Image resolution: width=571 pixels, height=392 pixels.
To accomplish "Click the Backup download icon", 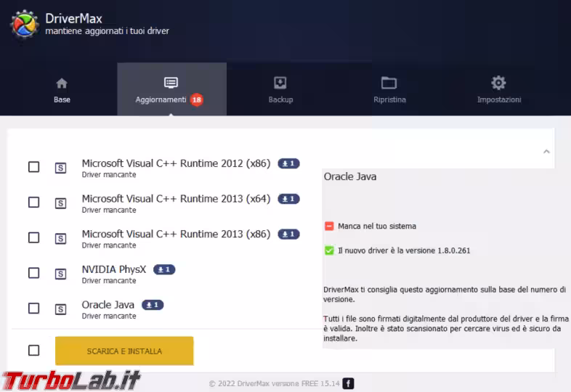I will [x=280, y=83].
